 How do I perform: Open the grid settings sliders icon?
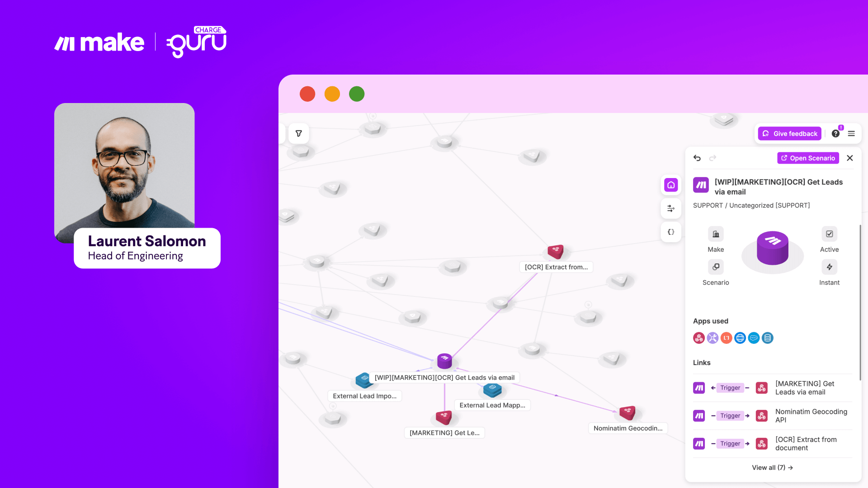click(x=671, y=208)
